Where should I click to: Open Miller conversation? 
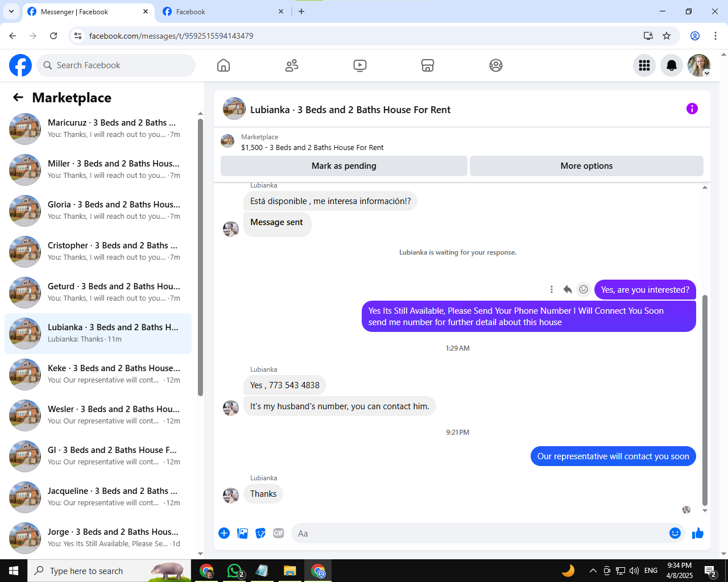(98, 170)
